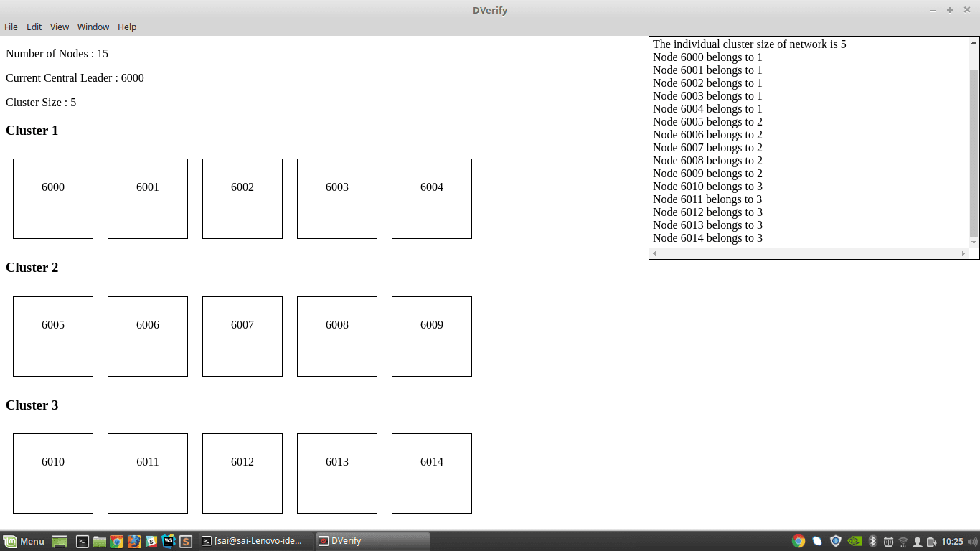Screen dimensions: 980x551
Task: Launch Firefox from the taskbar
Action: tap(134, 542)
